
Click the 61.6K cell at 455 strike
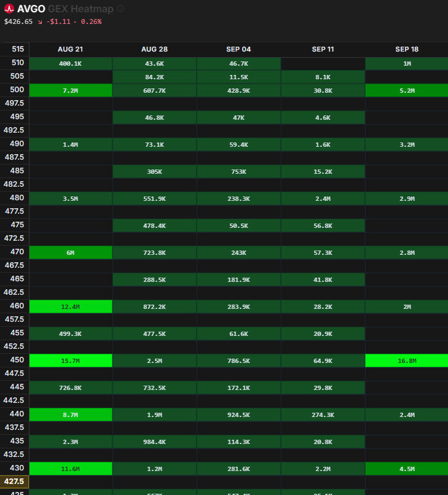pos(239,333)
